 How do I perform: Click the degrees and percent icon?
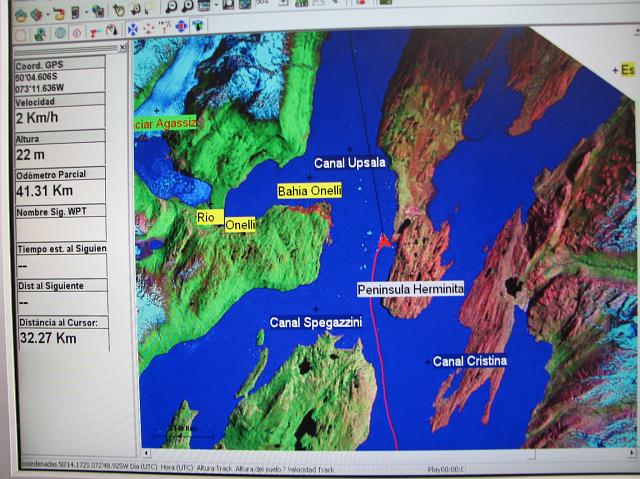coord(165,27)
